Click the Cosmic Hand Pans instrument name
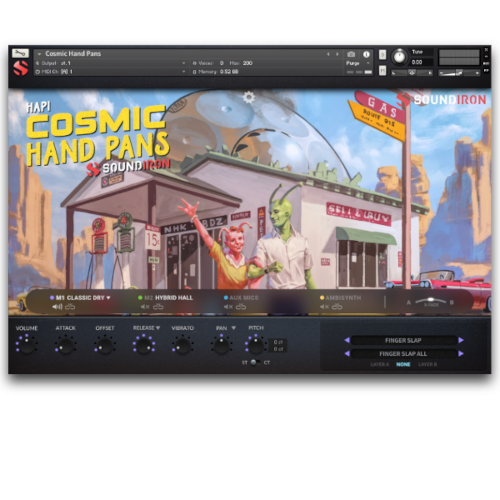 pyautogui.click(x=73, y=54)
